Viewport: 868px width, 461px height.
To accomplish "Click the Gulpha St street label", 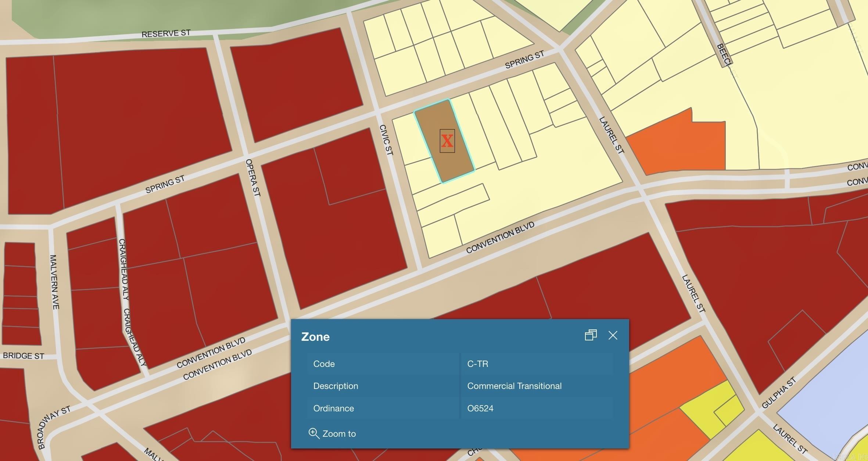I will [x=778, y=393].
